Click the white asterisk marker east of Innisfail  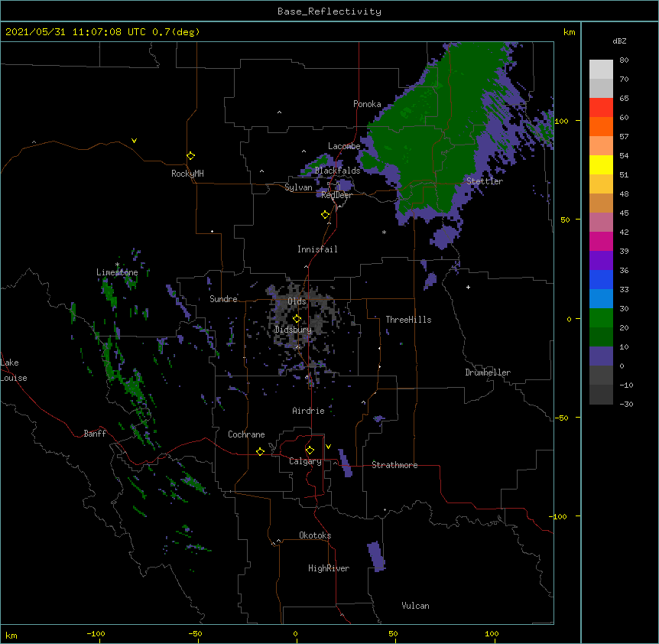pos(384,232)
